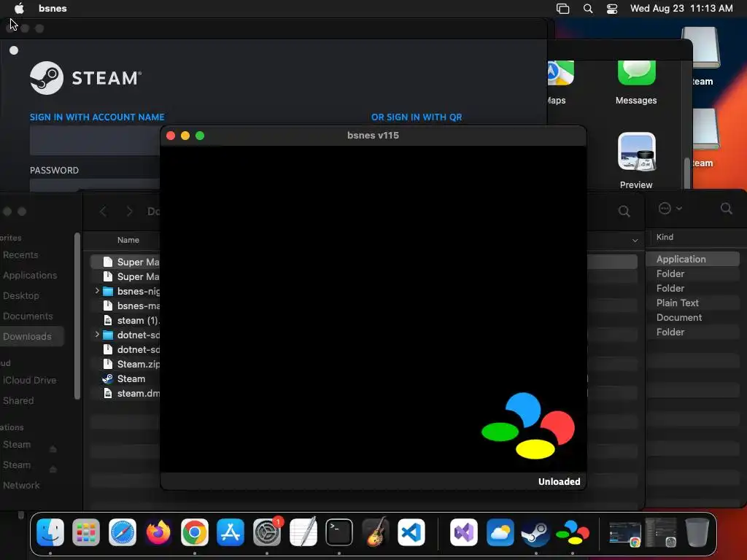
Task: Select the bsnes-ma file row
Action: (131, 306)
